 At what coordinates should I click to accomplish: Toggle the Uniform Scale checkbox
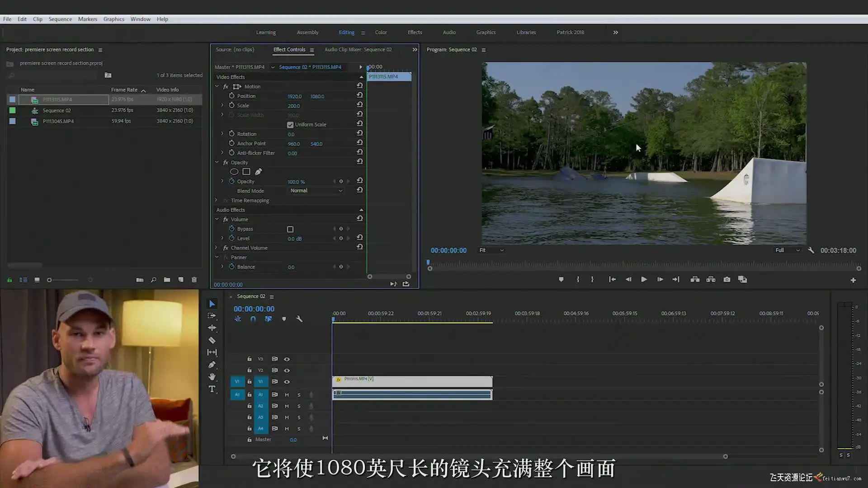coord(290,125)
